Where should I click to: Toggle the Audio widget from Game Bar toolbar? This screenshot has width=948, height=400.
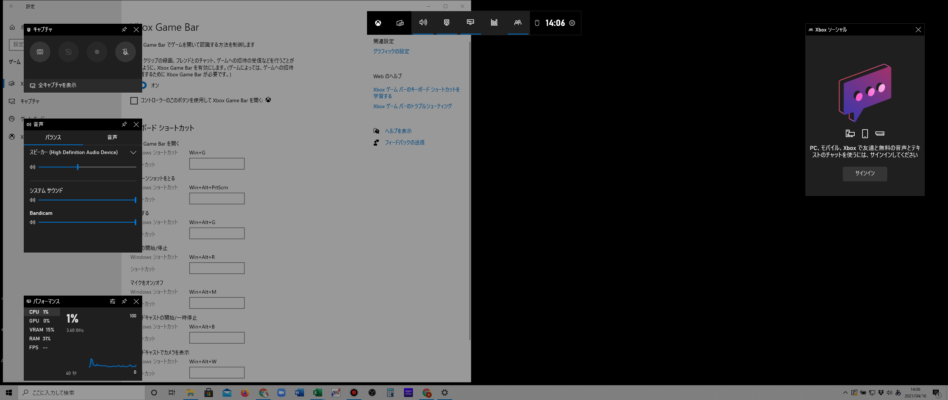point(423,23)
